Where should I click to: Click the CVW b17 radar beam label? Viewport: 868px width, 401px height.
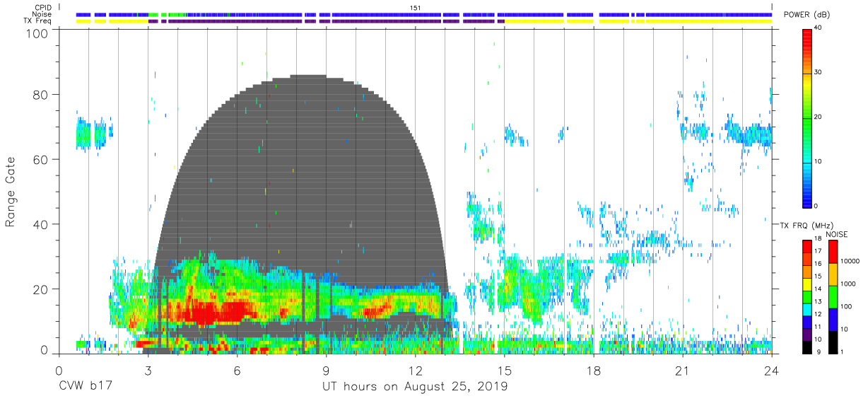[85, 387]
